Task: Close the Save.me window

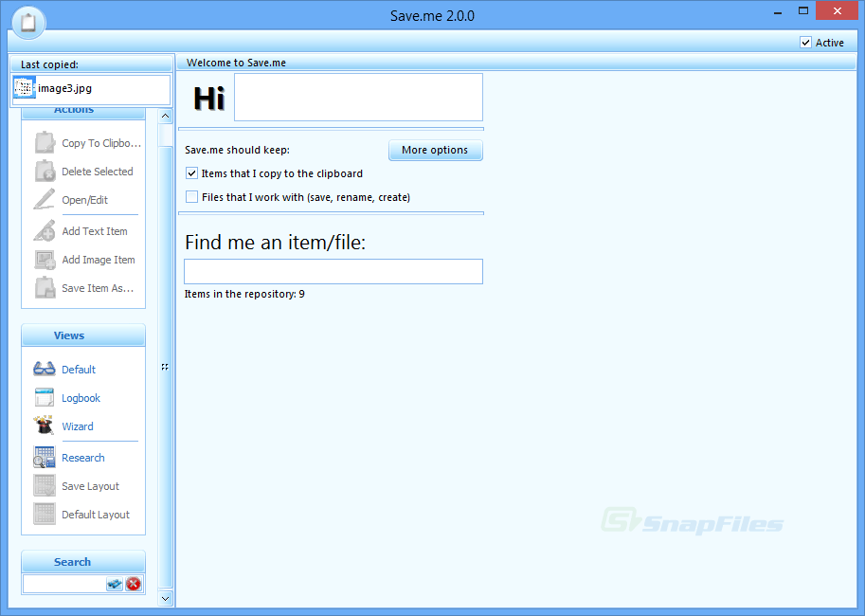Action: [837, 10]
